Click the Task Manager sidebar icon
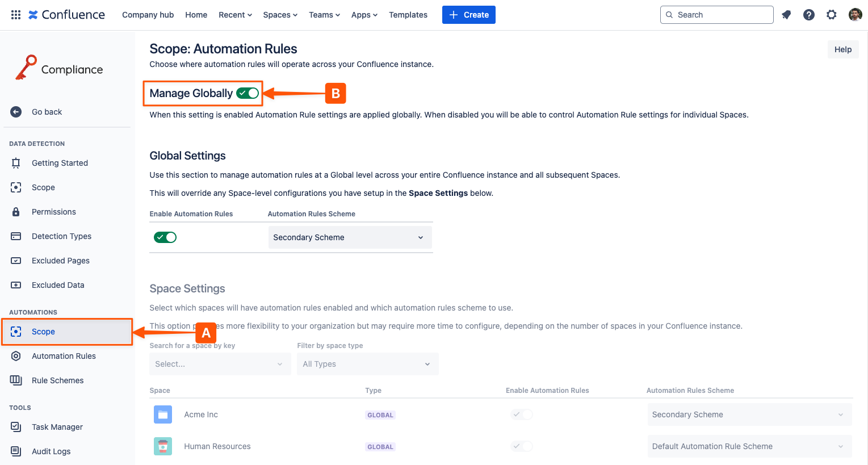 tap(16, 427)
